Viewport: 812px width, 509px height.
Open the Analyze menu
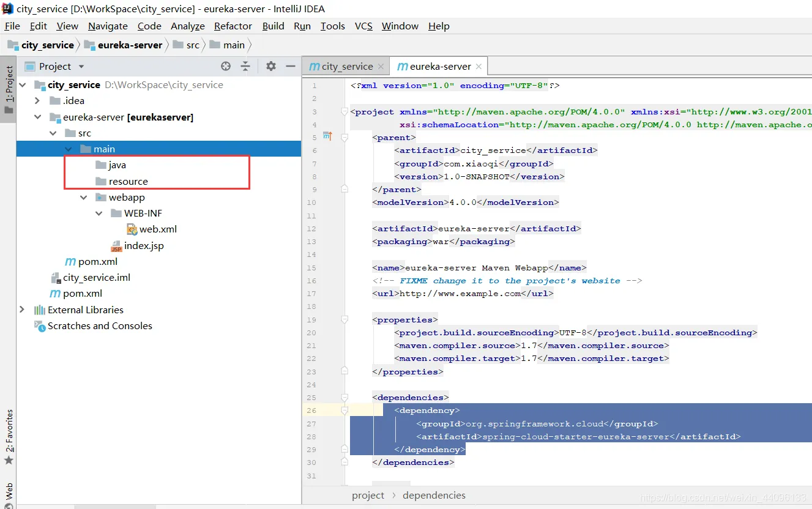click(x=188, y=26)
